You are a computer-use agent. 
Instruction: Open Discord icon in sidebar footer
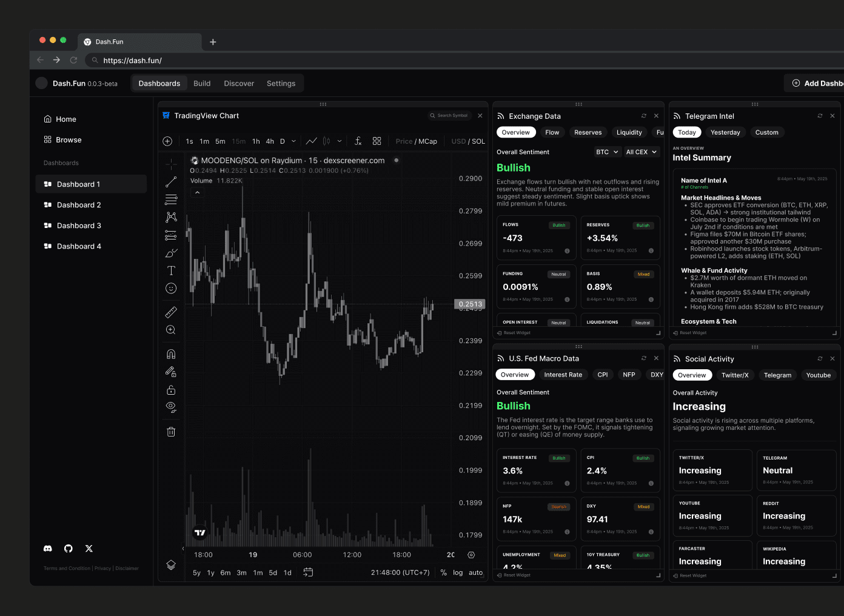click(48, 549)
